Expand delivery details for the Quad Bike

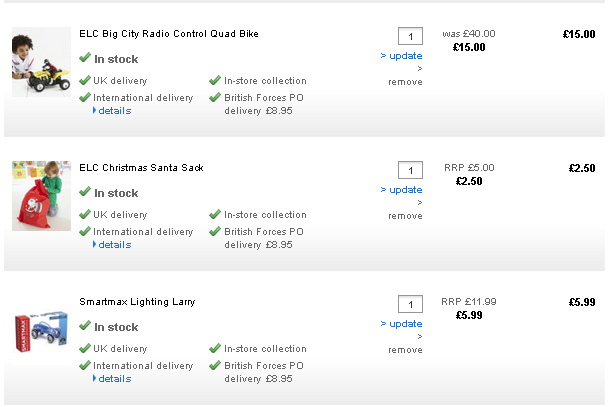(x=114, y=111)
